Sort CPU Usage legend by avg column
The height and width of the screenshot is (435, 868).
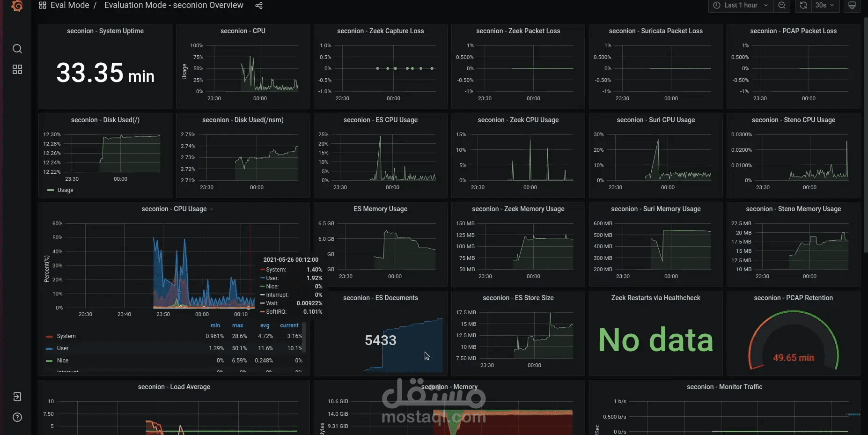pyautogui.click(x=265, y=325)
